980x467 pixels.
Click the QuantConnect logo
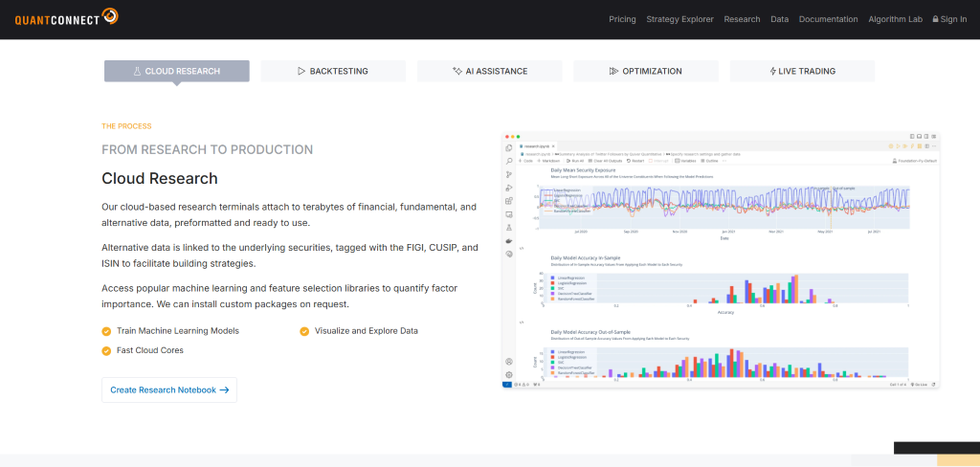coord(66,17)
